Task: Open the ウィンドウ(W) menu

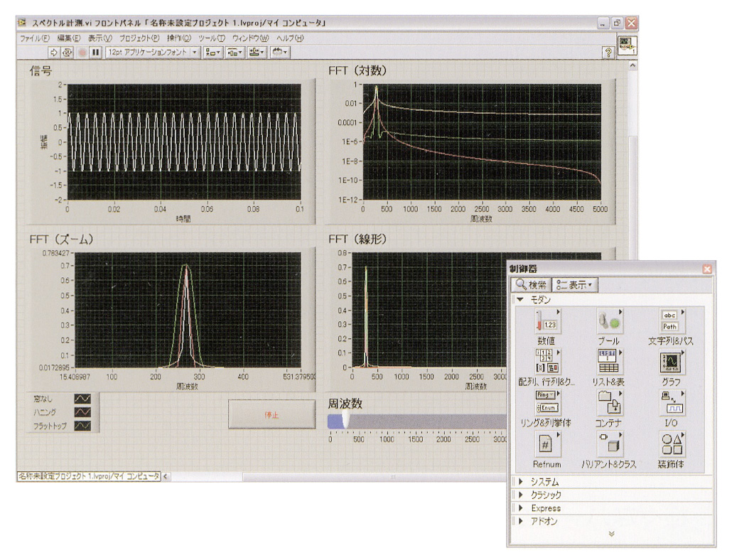Action: point(250,38)
